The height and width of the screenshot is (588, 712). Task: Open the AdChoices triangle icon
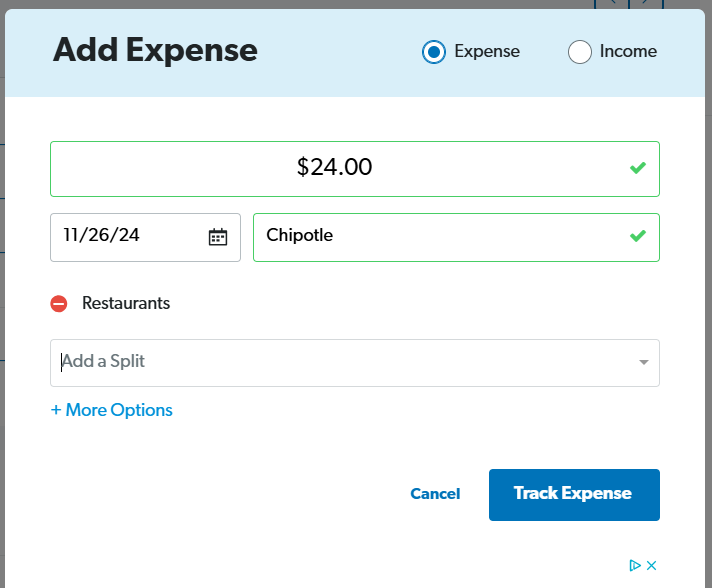coord(634,565)
